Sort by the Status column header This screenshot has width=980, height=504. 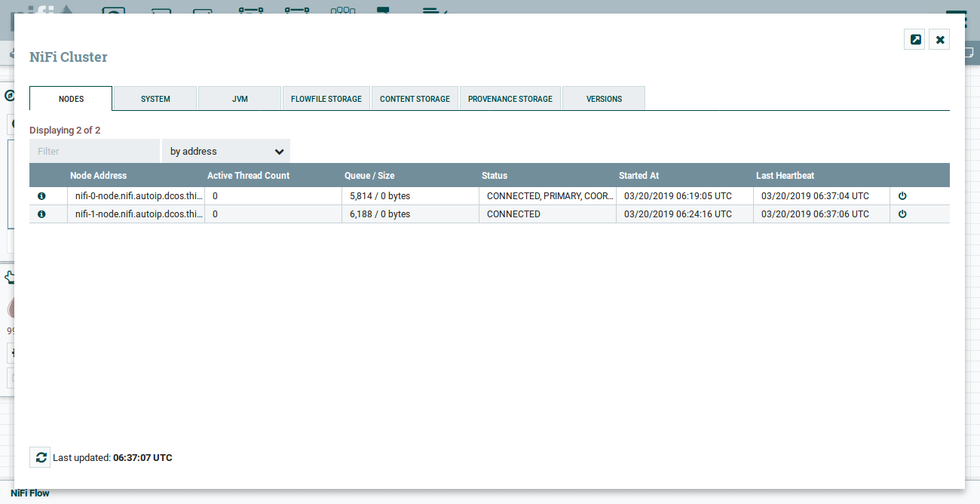pyautogui.click(x=547, y=175)
